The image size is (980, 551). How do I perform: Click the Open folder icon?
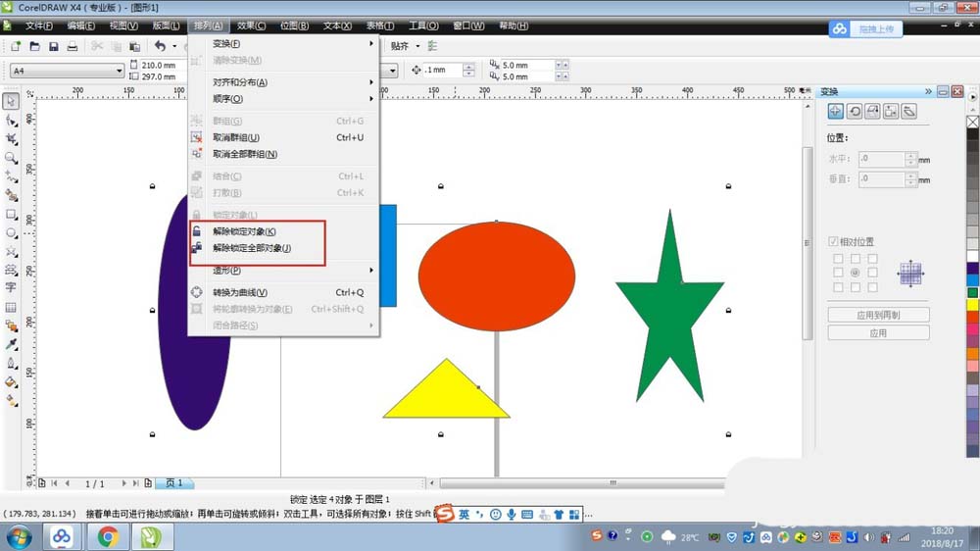tap(35, 46)
